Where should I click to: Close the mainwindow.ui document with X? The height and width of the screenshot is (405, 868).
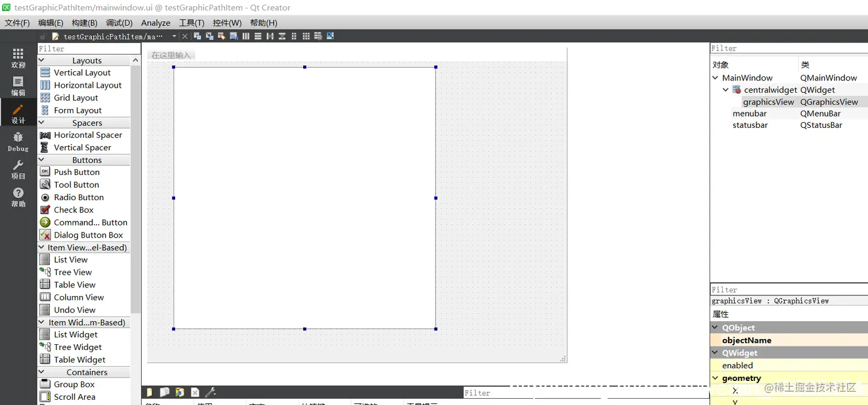(185, 36)
